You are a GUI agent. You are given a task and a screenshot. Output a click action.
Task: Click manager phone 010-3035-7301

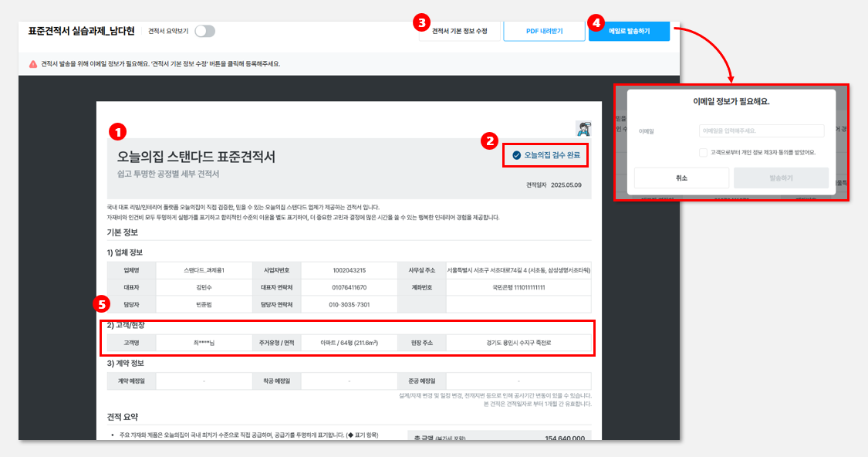350,305
